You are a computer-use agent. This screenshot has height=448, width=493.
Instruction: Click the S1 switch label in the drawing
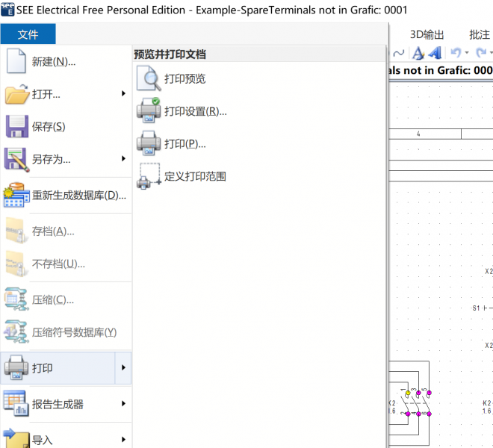click(476, 308)
